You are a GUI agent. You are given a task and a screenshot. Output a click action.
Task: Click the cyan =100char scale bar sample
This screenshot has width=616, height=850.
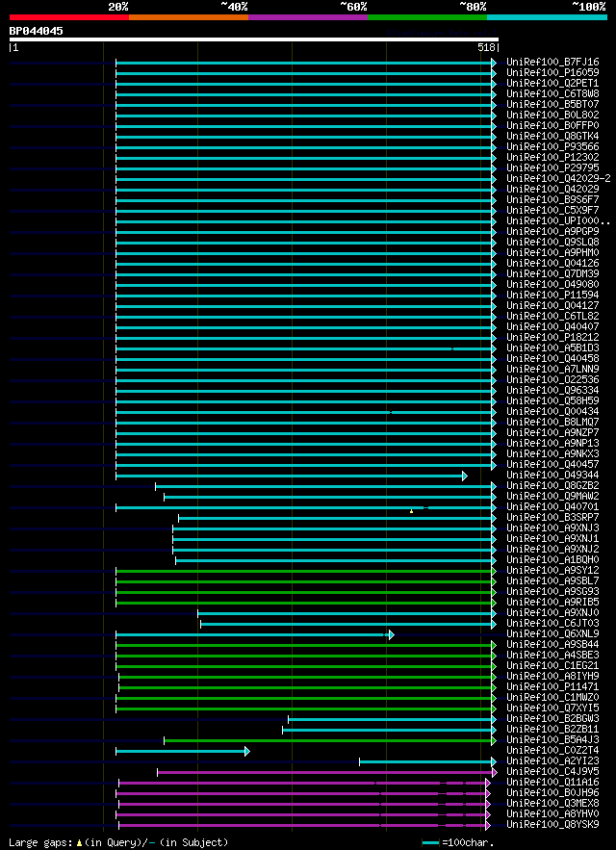pyautogui.click(x=430, y=843)
